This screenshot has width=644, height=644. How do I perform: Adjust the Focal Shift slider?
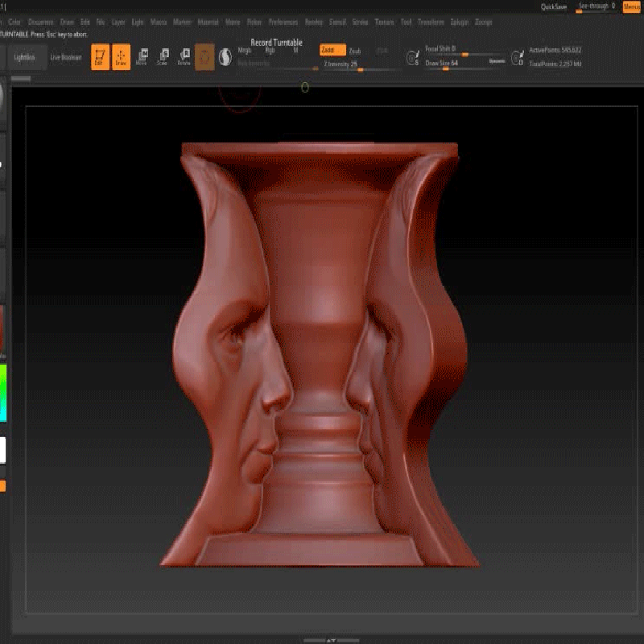464,51
